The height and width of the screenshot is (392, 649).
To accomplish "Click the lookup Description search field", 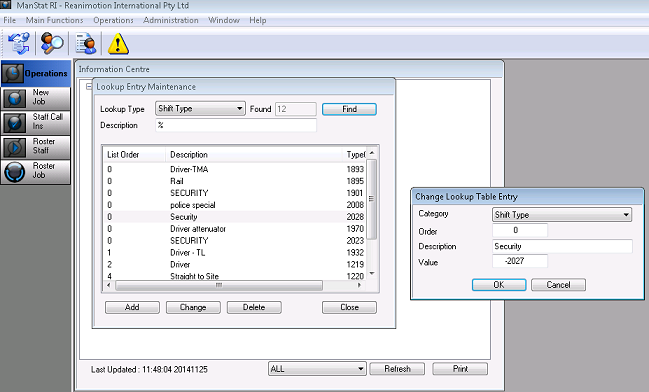I will 236,125.
